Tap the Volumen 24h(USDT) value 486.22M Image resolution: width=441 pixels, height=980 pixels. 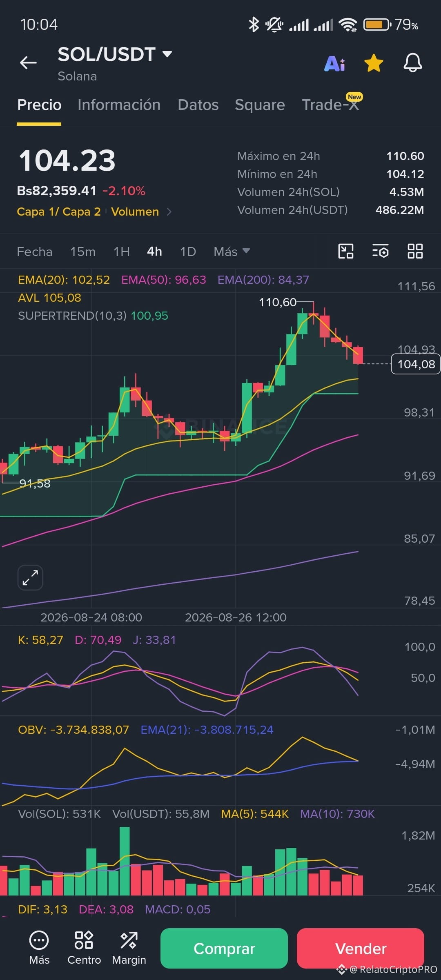point(400,210)
